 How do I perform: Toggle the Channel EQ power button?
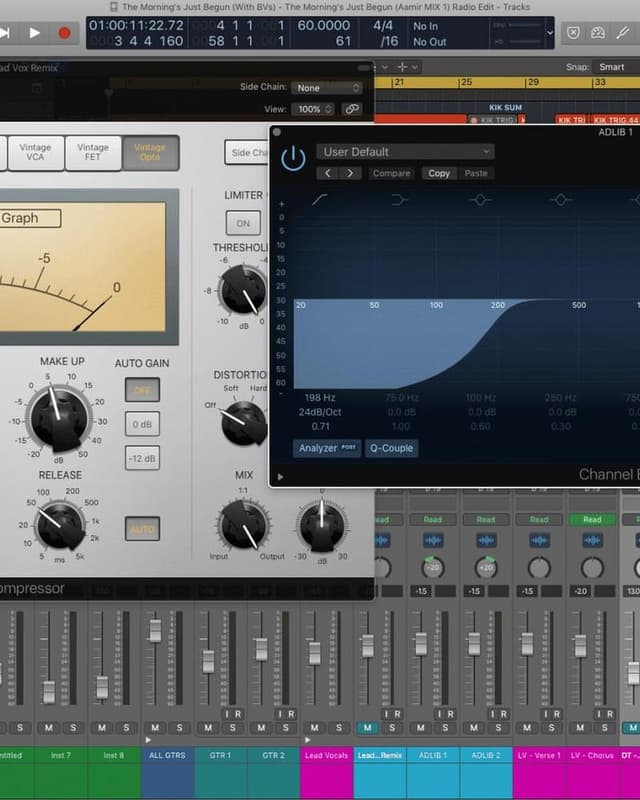click(x=293, y=158)
